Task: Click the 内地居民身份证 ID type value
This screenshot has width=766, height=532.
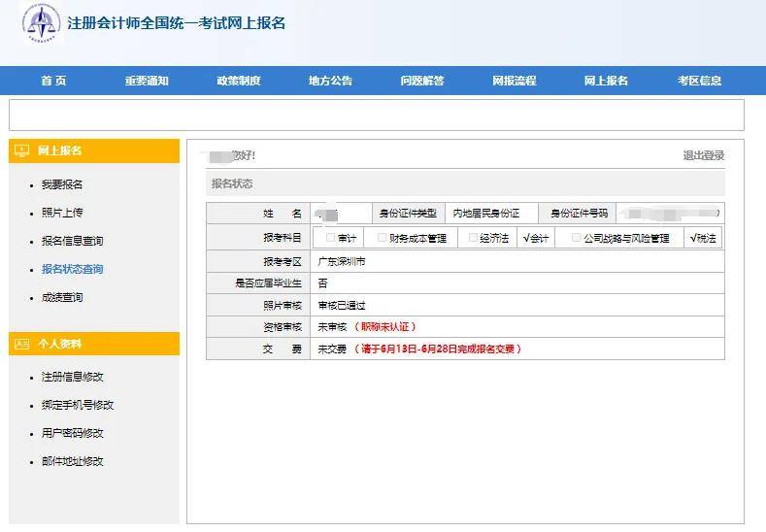Action: point(486,214)
